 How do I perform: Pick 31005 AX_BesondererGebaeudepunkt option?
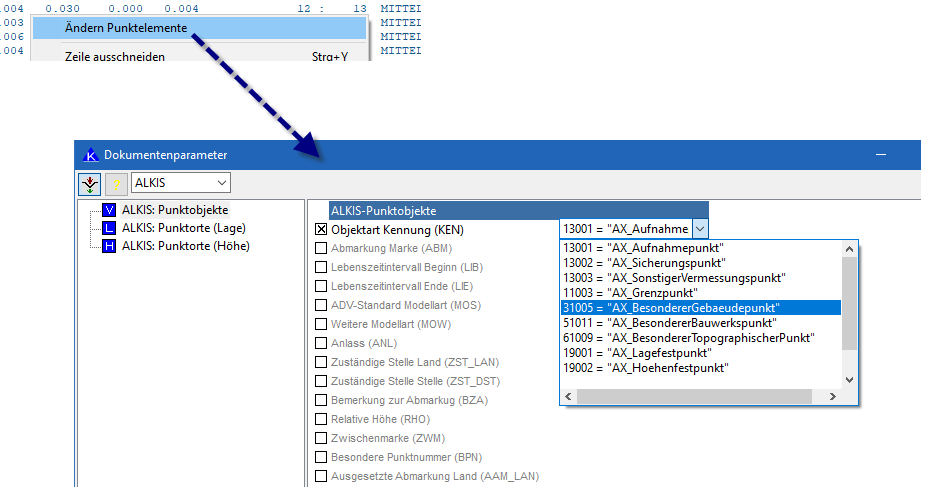click(x=671, y=307)
